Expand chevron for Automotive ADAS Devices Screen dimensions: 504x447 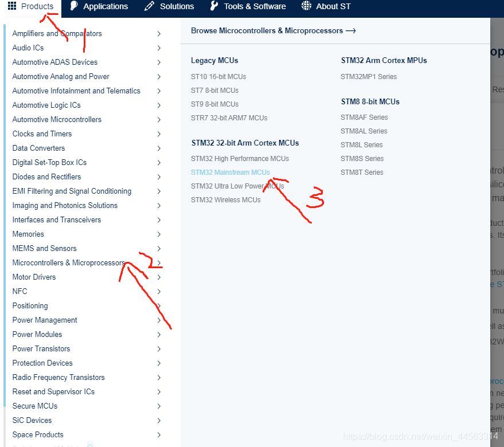click(x=159, y=62)
